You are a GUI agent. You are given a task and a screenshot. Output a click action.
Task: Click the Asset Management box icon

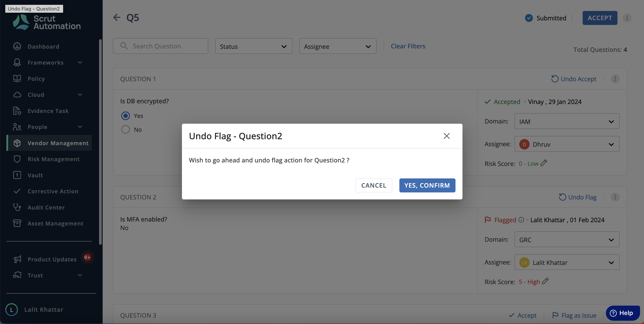17,223
